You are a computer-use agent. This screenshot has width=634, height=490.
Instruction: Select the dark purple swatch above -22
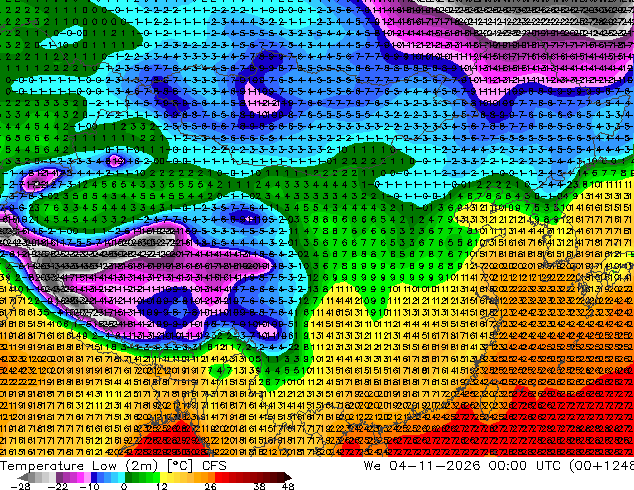(59, 477)
